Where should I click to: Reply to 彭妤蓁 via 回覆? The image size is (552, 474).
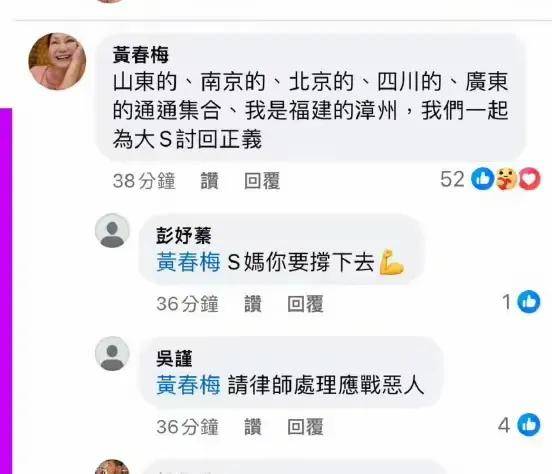tap(306, 304)
